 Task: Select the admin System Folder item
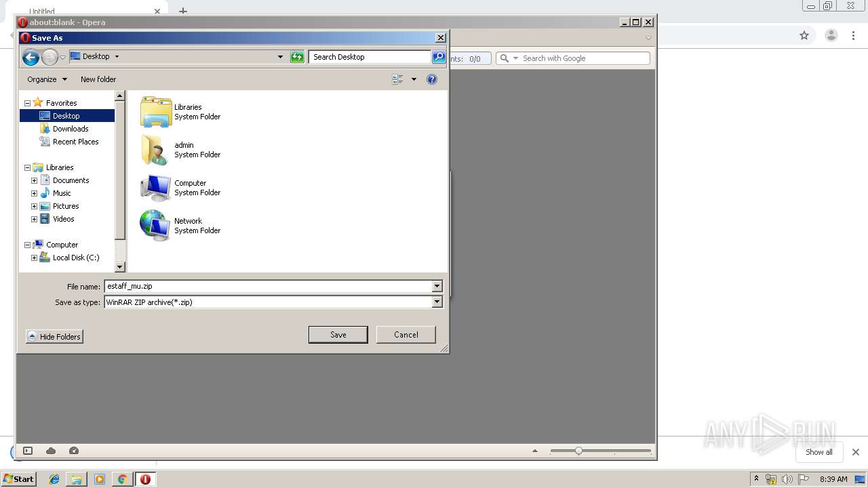[x=180, y=150]
